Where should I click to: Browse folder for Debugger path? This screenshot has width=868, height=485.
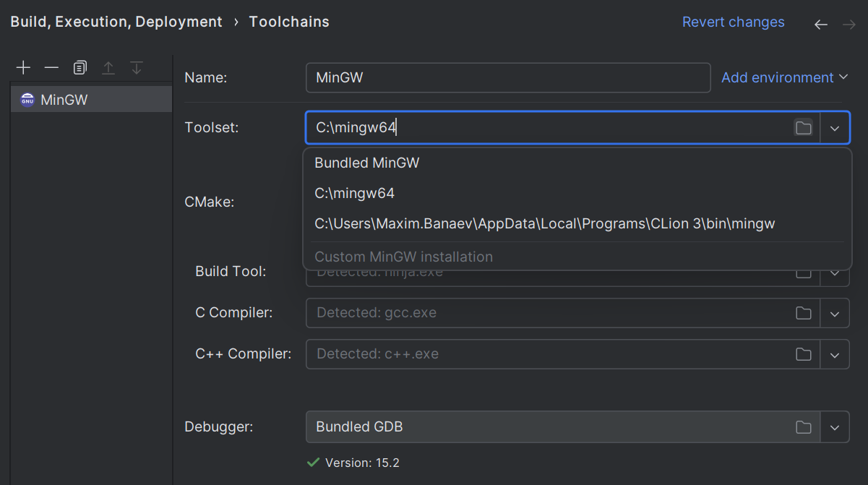803,427
